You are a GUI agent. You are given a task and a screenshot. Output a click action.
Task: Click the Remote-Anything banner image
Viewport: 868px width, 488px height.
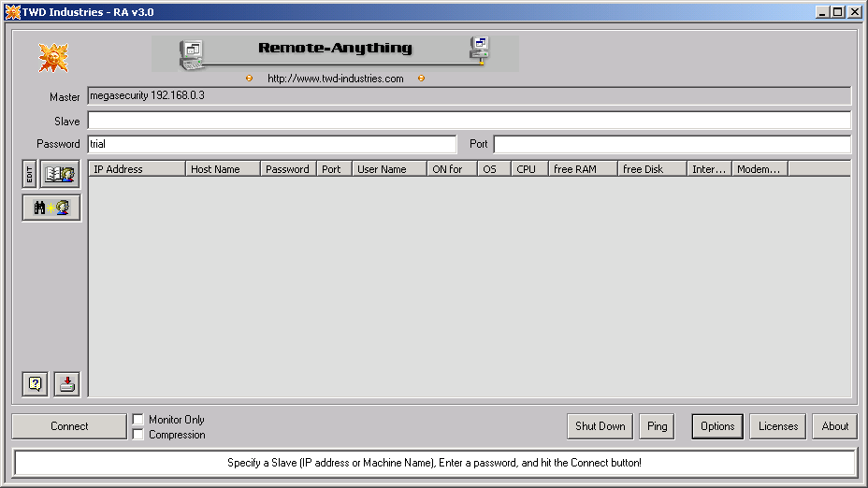coord(335,53)
